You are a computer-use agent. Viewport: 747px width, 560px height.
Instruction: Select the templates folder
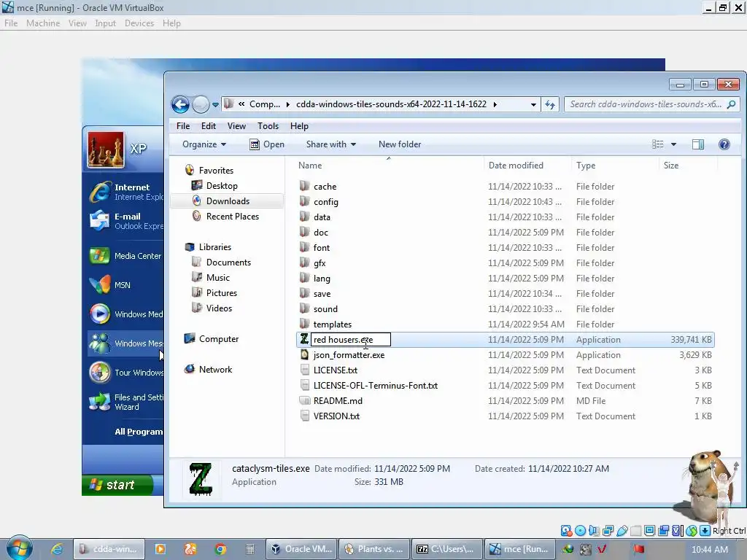point(332,324)
